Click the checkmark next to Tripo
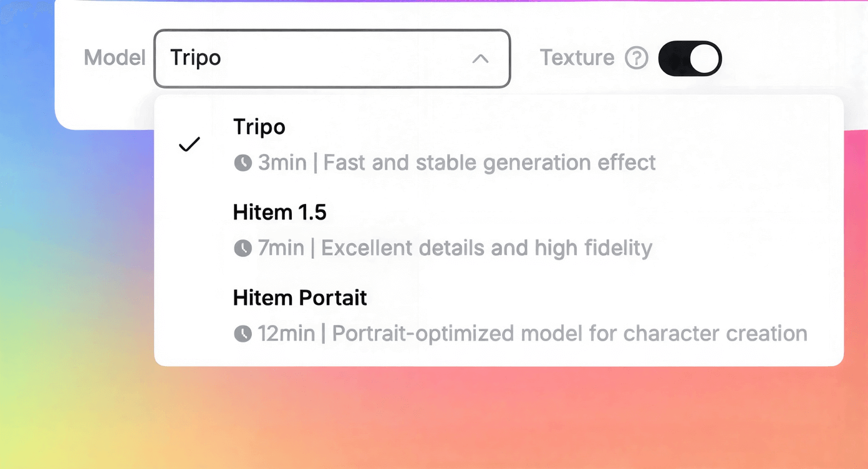Viewport: 868px width, 469px height. 190,145
